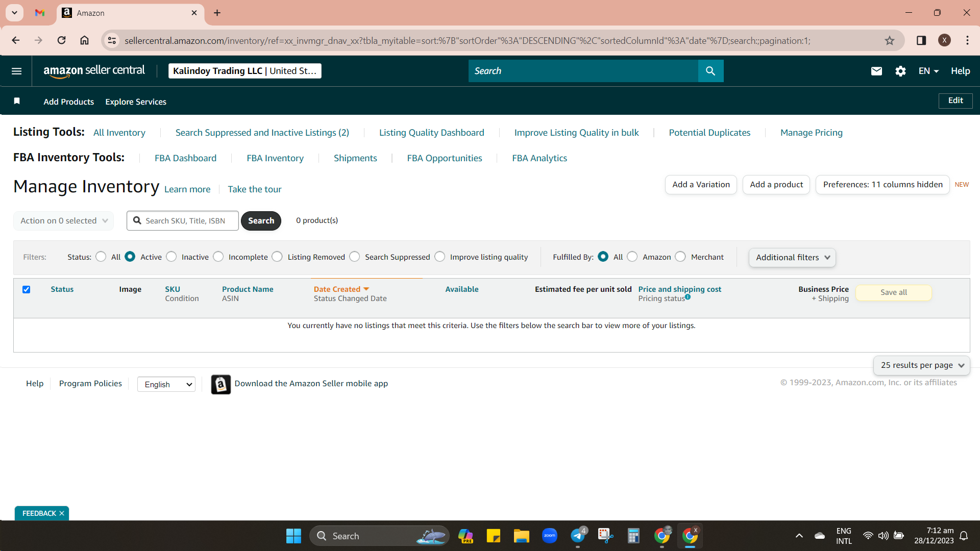Open the messages envelope icon
The height and width of the screenshot is (551, 980).
tap(876, 71)
